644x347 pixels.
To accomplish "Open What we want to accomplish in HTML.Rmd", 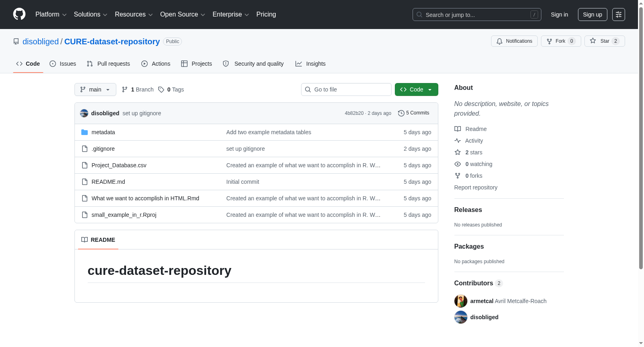I will click(x=145, y=198).
